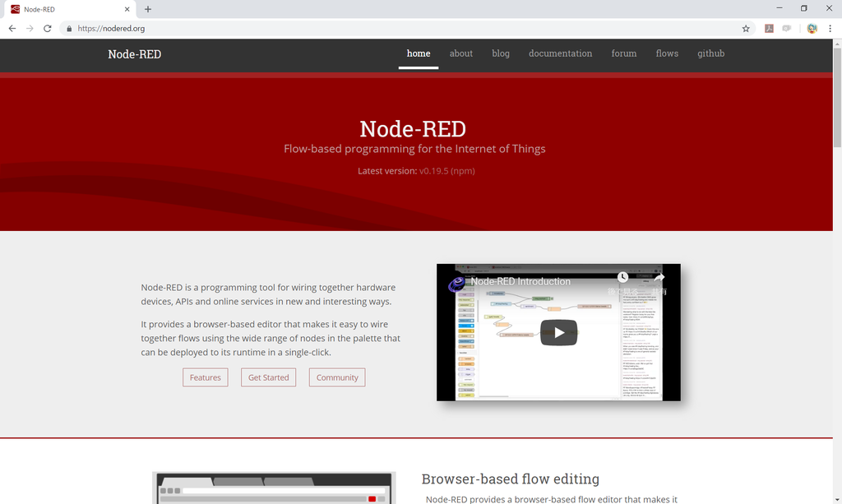Click the browser editor illustration thumbnail

pyautogui.click(x=275, y=488)
